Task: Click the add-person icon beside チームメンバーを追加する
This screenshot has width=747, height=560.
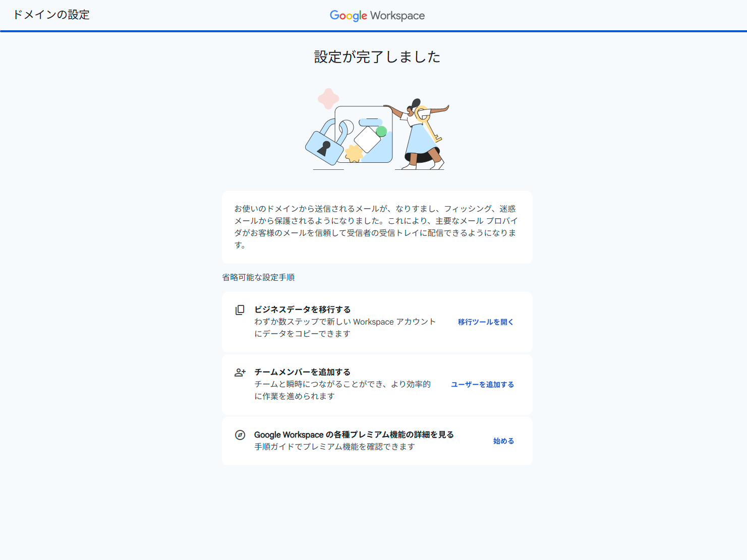Action: click(240, 372)
